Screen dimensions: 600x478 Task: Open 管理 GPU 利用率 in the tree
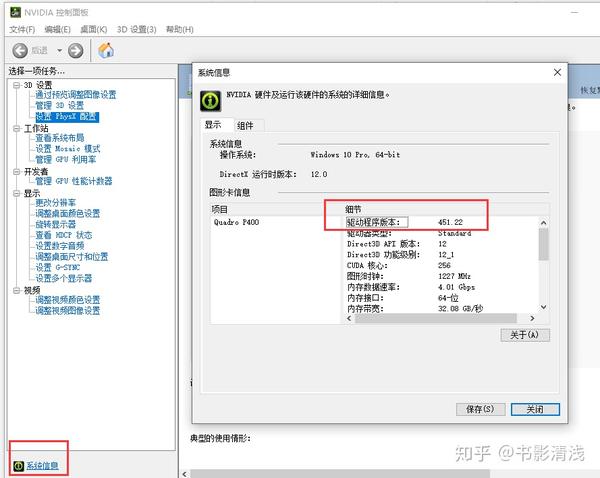[x=65, y=159]
